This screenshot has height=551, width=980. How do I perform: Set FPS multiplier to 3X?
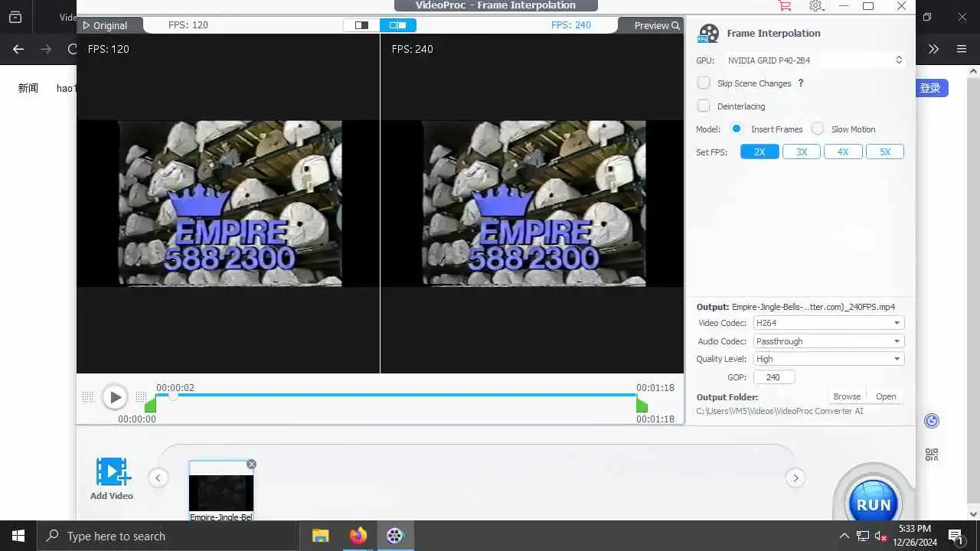(802, 152)
